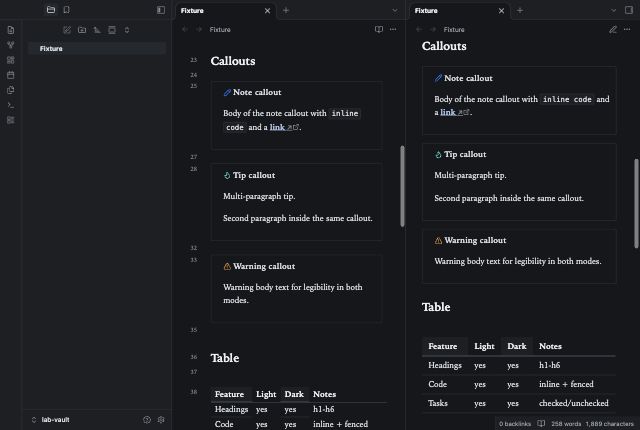The width and height of the screenshot is (640, 430).
Task: Close the right pane Fixture tab
Action: tap(502, 11)
